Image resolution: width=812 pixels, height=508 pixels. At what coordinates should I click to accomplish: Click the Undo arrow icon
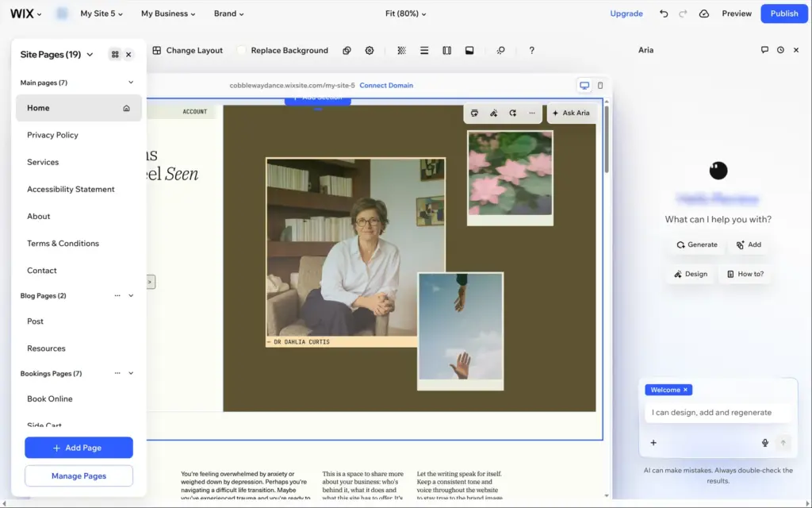tap(664, 13)
